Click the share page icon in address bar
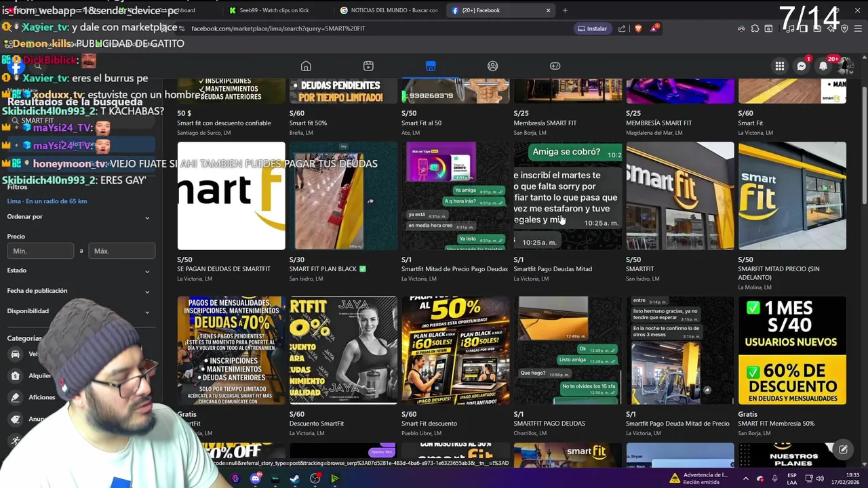This screenshot has width=868, height=488. 622,28
